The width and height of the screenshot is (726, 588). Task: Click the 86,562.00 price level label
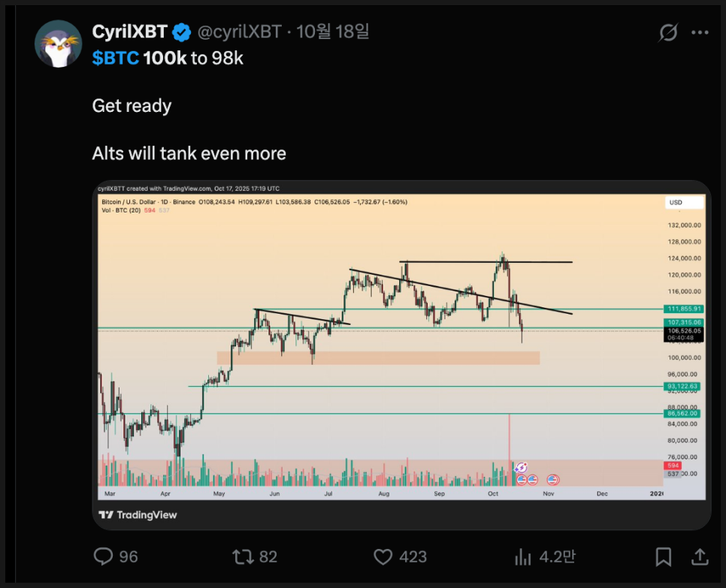[682, 413]
